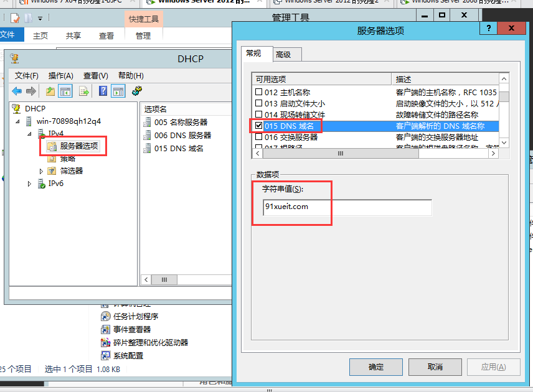Switch to the 高级 tab
This screenshot has height=392, width=533.
(283, 55)
